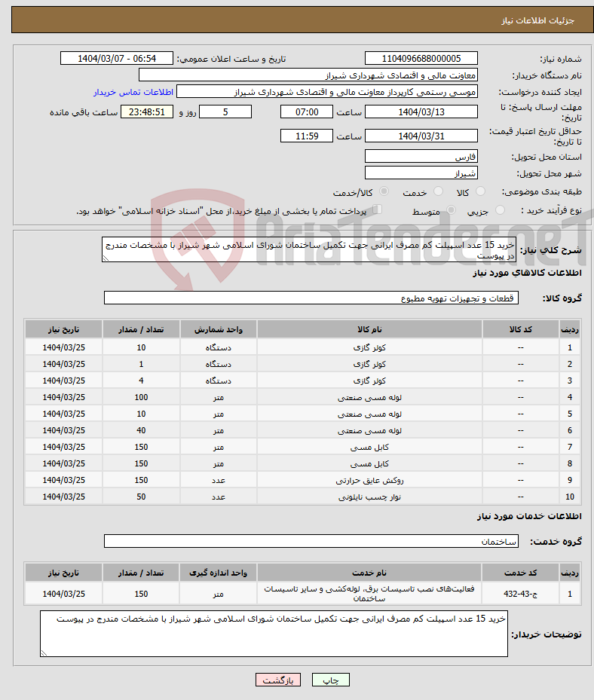Click the response deadline date 1404/03/13
Viewport: 594px width, 700px height.
421,112
